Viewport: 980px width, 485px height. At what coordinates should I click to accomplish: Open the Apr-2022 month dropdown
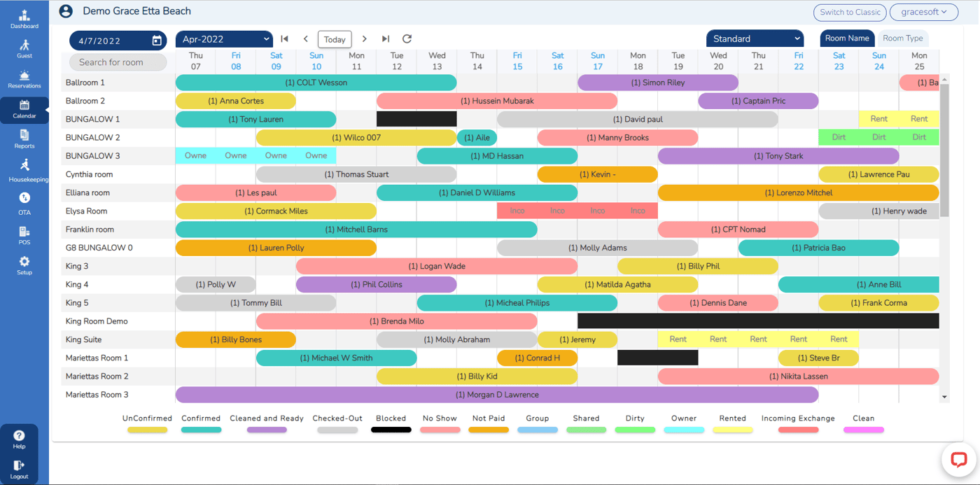[224, 39]
